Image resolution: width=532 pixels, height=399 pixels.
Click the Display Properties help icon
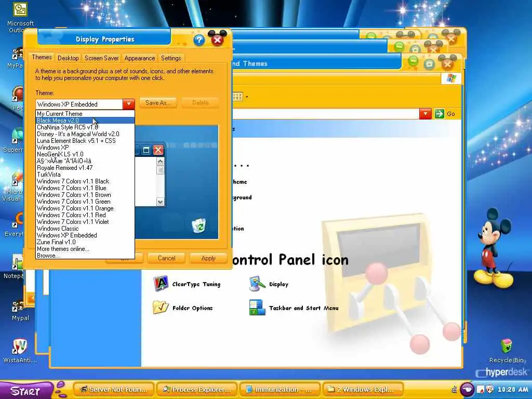[199, 41]
